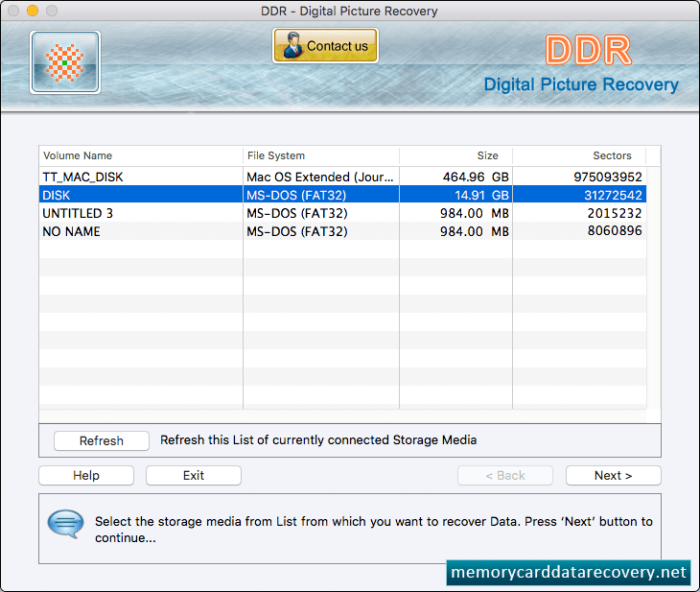Minimize the window with yellow button

point(33,11)
